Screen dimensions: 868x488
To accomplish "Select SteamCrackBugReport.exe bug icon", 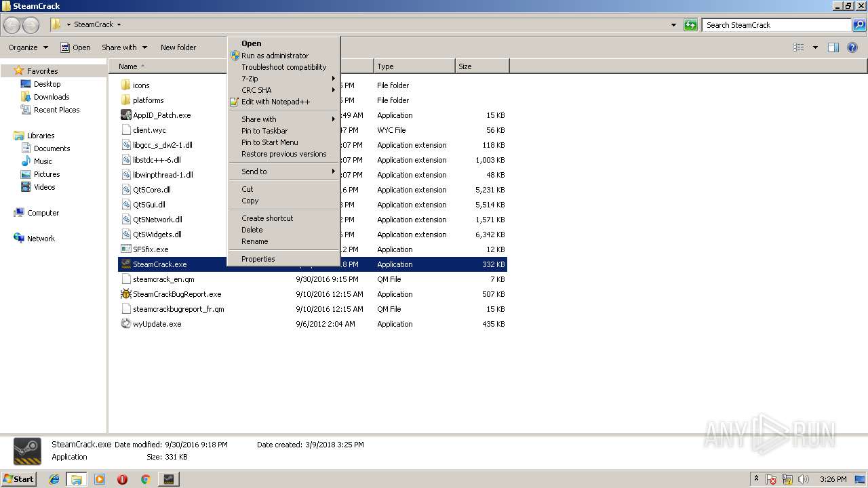I will coord(125,294).
